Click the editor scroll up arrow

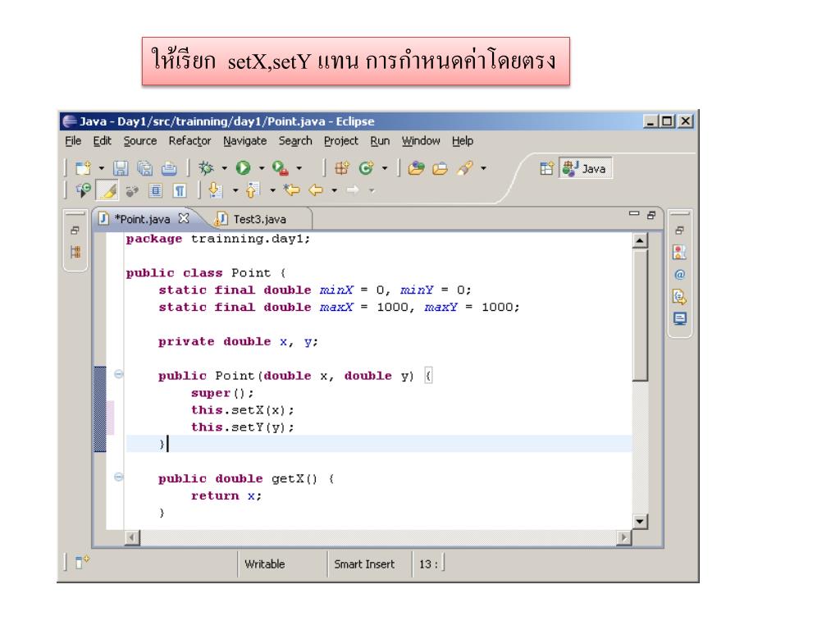point(640,240)
